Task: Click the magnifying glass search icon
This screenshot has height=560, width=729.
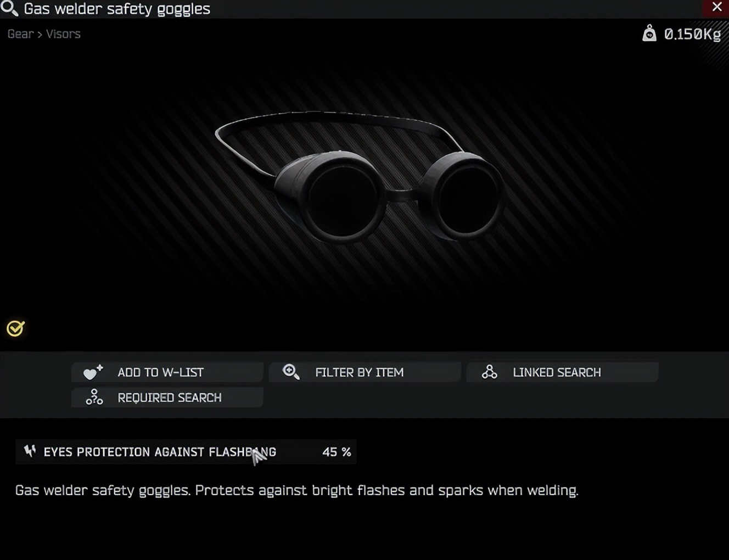Action: pos(9,8)
